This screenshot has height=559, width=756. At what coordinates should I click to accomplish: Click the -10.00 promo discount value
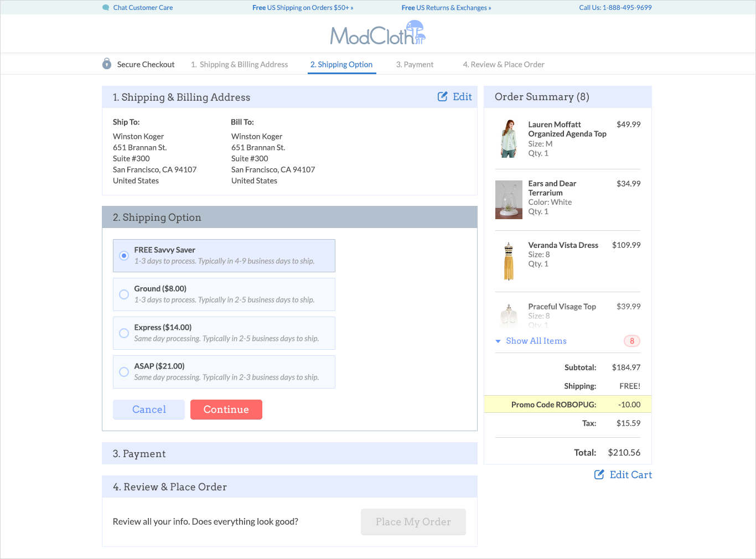pos(629,405)
